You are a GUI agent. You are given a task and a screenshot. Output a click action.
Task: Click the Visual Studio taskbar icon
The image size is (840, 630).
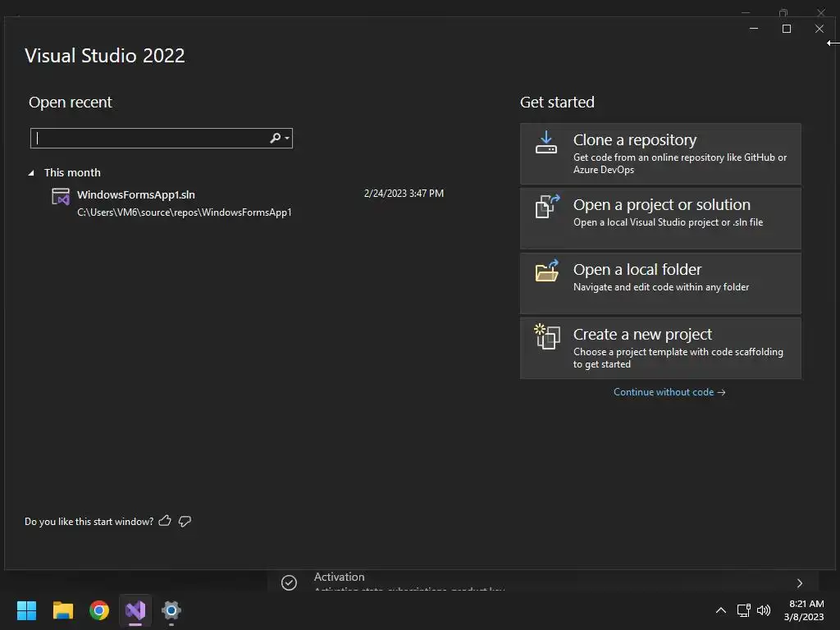[x=135, y=610]
